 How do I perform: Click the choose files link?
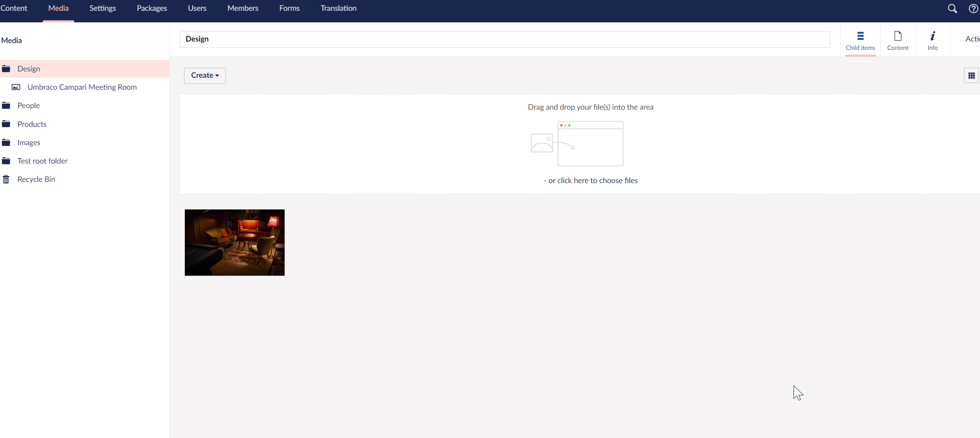[590, 180]
